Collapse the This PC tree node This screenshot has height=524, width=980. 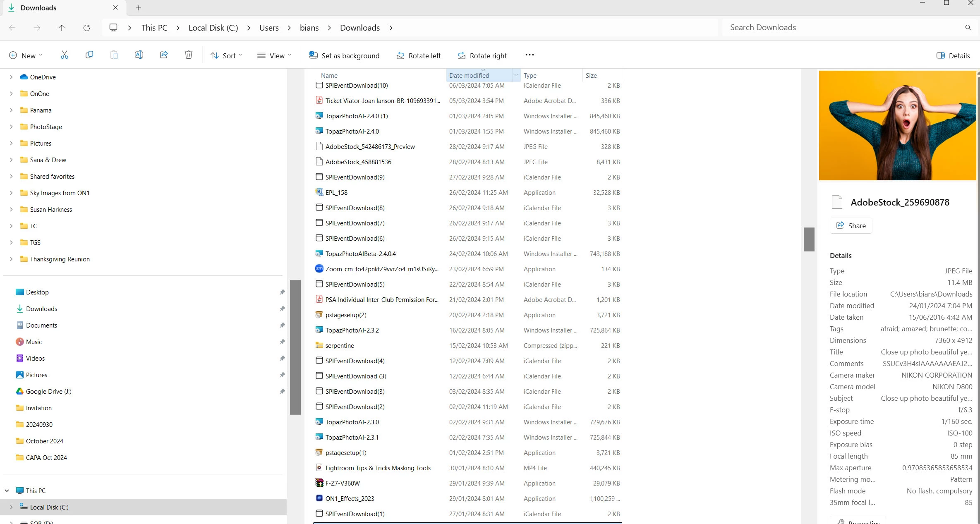[x=7, y=491]
